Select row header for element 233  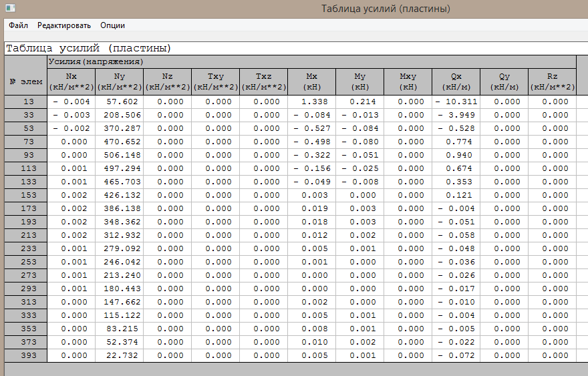click(26, 248)
